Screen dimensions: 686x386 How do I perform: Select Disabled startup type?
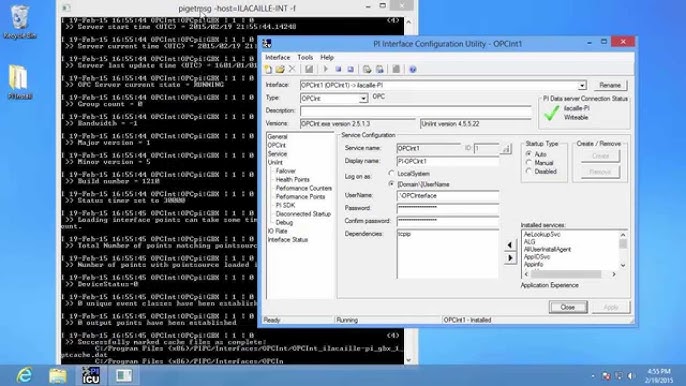click(529, 172)
